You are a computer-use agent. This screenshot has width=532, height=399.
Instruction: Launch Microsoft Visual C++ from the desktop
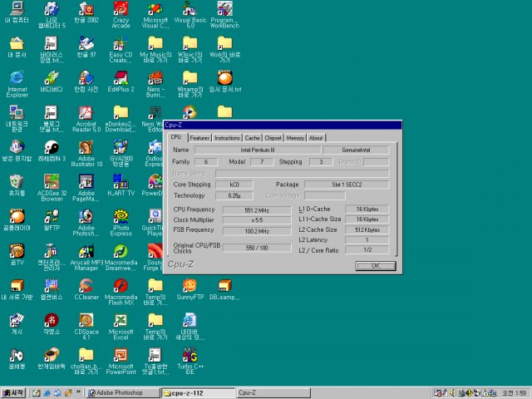tap(155, 15)
